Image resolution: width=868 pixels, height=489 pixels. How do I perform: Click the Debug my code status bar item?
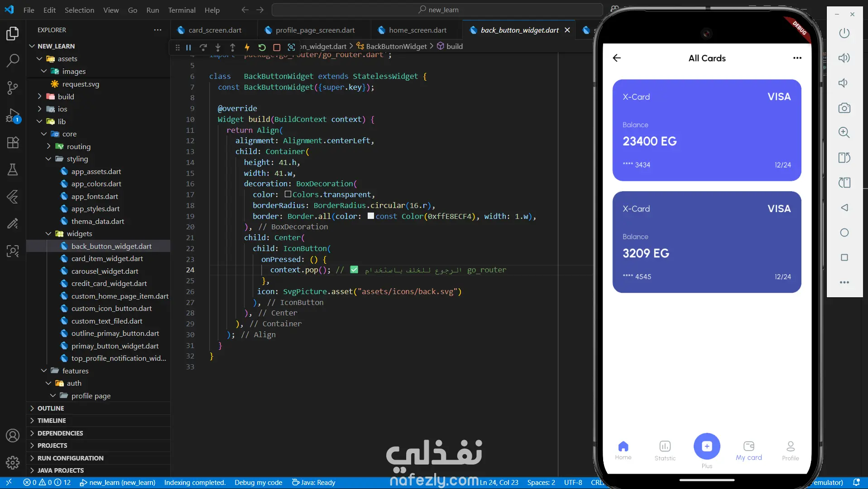tap(258, 483)
